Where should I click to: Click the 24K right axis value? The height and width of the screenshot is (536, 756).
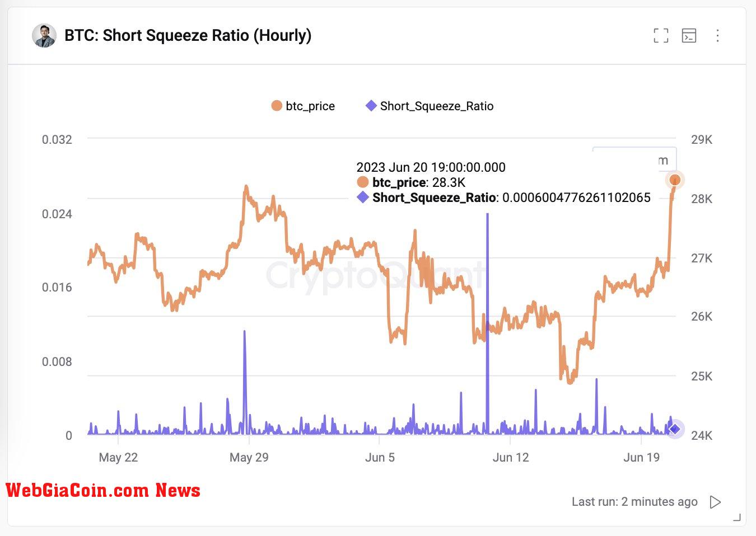click(702, 435)
